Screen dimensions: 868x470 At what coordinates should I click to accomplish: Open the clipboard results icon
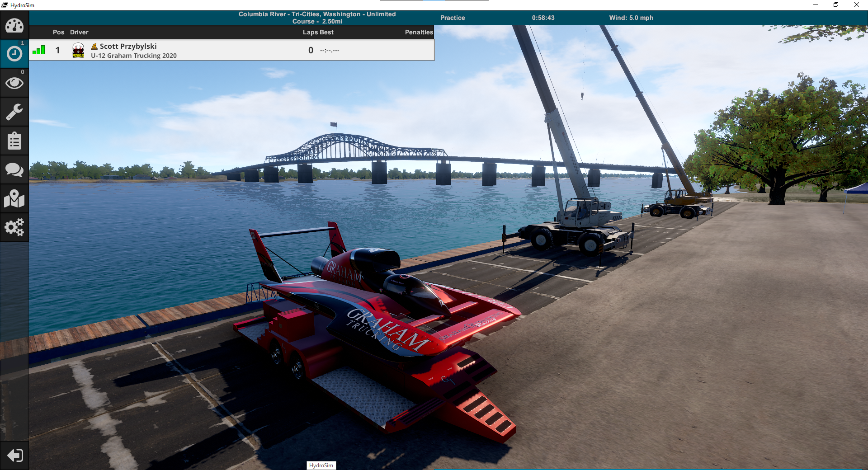click(x=14, y=141)
